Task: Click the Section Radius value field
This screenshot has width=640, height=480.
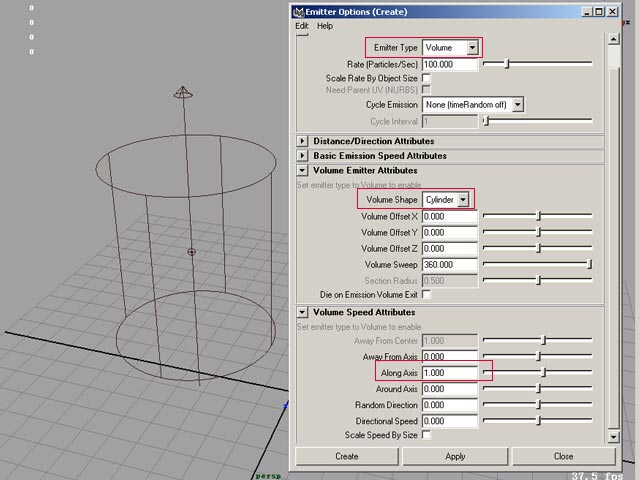Action: tap(450, 281)
